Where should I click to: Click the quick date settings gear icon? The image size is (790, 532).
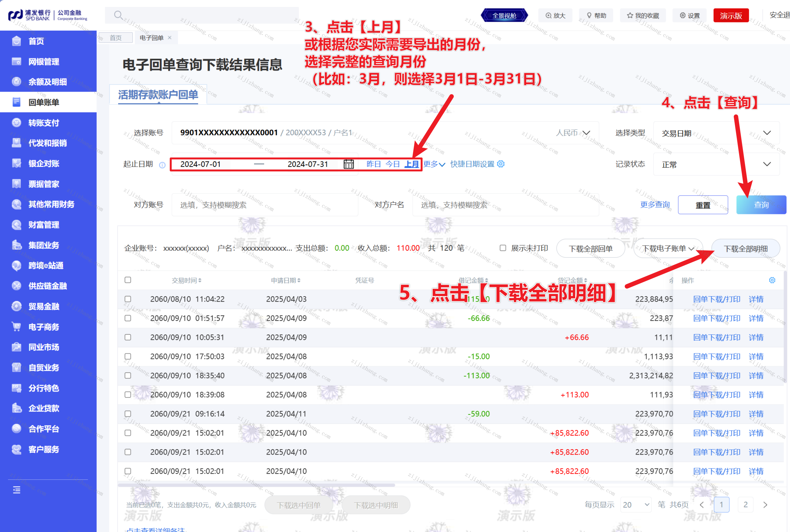pos(501,164)
